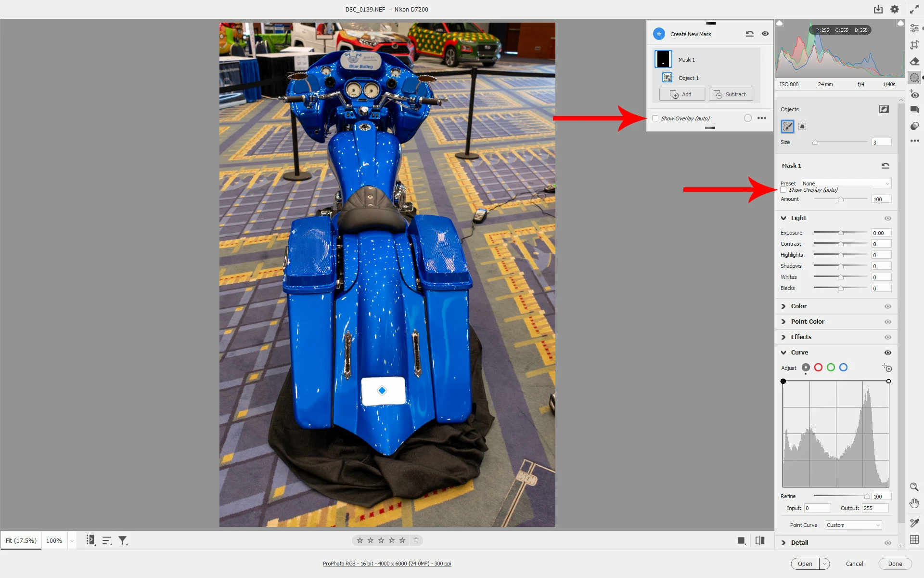
Task: Click the Save image download icon
Action: pos(878,9)
